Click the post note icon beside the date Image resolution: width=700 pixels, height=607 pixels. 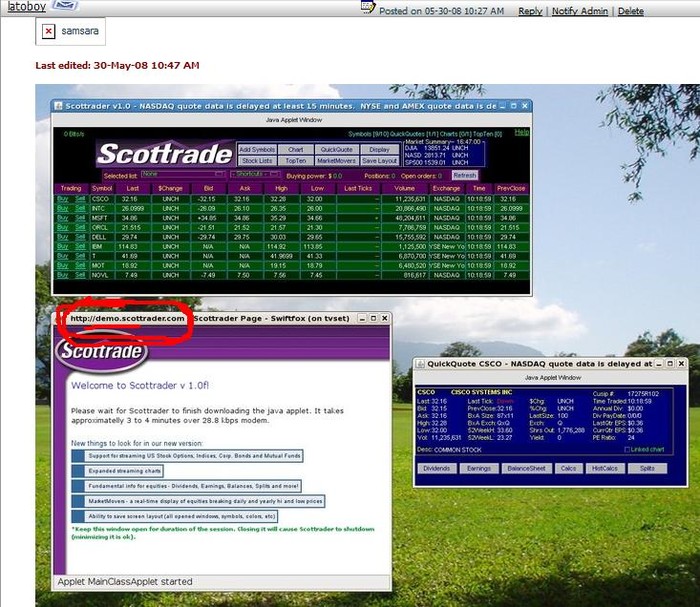point(368,8)
